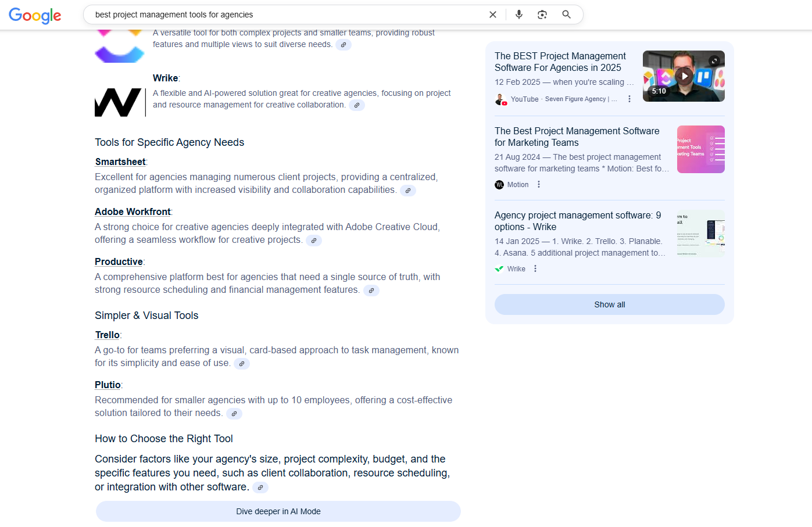Open search by image camera icon
This screenshot has width=812, height=527.
[542, 15]
